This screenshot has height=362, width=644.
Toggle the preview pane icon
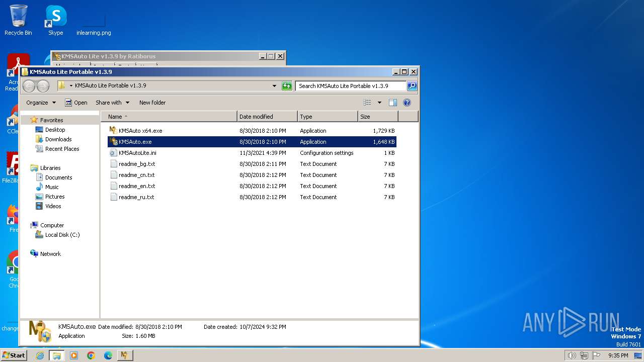(x=393, y=103)
